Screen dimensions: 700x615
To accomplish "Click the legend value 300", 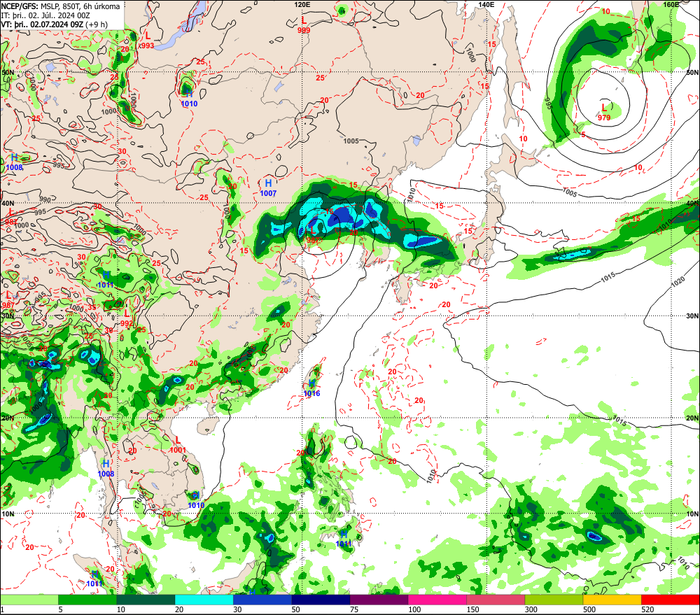I will pyautogui.click(x=531, y=609).
